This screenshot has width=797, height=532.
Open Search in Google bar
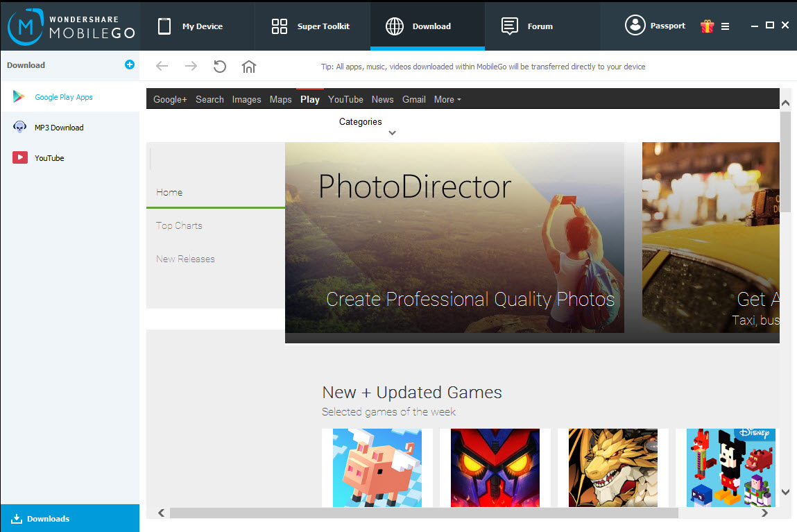[x=210, y=100]
